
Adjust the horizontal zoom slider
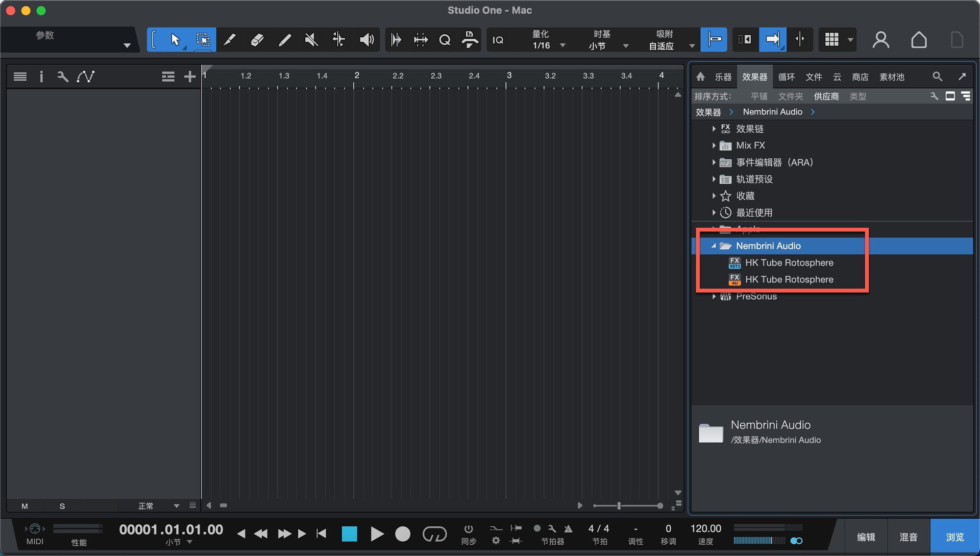point(619,505)
